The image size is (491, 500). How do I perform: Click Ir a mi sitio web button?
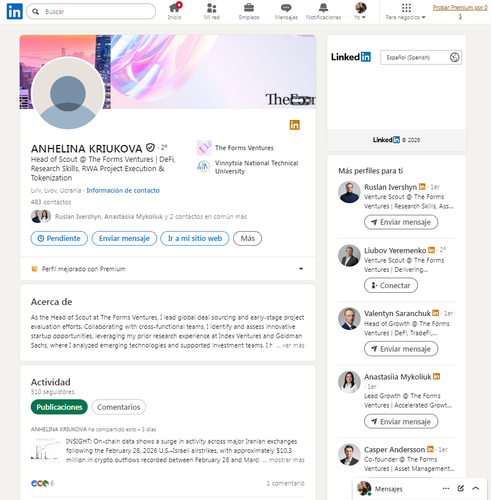pos(195,238)
